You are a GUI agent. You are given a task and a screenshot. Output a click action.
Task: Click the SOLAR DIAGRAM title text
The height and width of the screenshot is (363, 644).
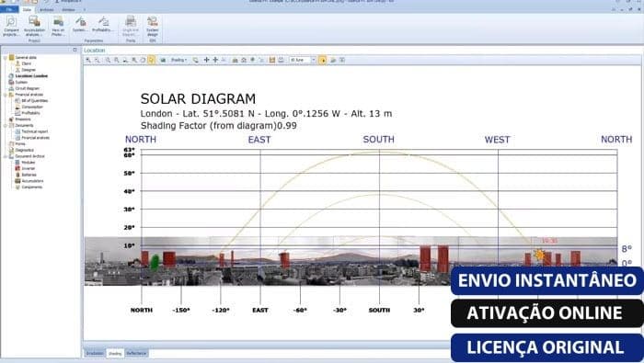[198, 99]
